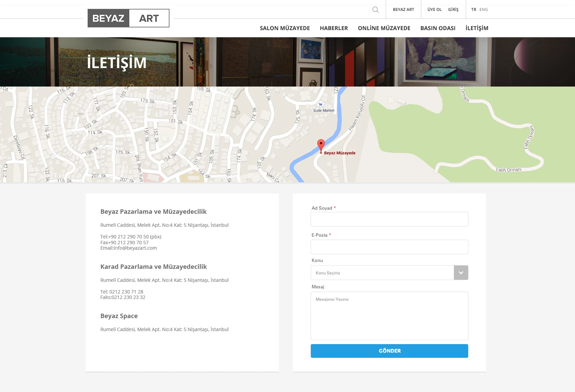
Task: Click Fax+90 212 290 70 57 text
Action: click(124, 243)
